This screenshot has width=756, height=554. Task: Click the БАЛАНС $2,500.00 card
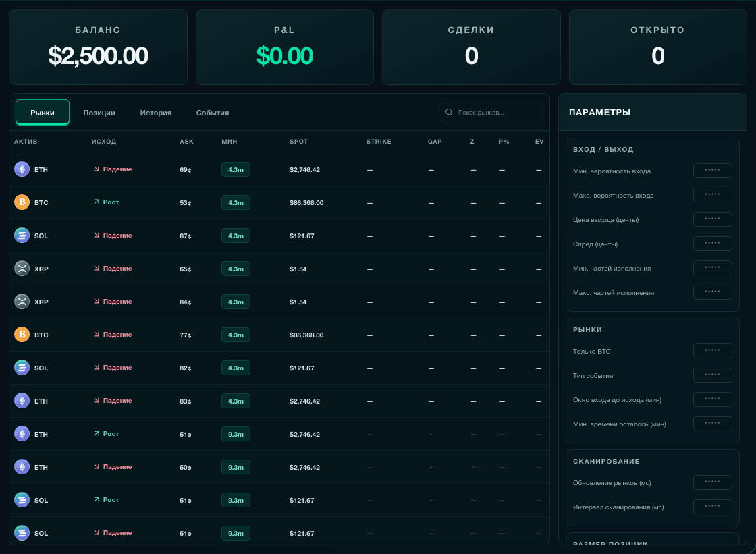click(98, 47)
